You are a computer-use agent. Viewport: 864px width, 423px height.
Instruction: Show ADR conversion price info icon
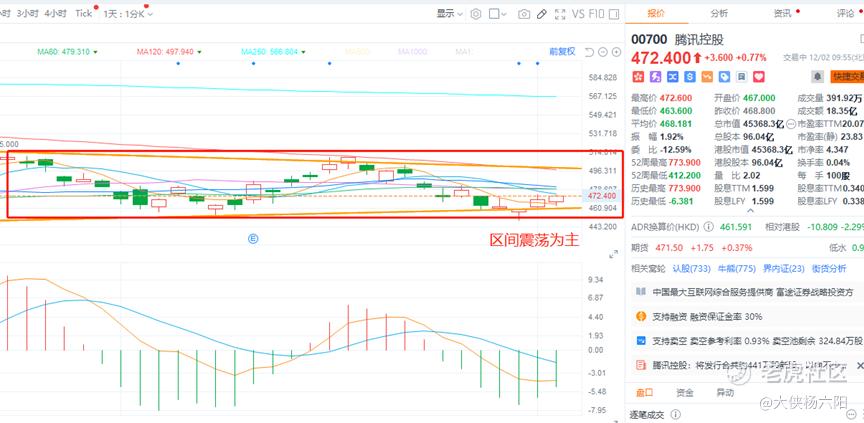click(x=709, y=226)
